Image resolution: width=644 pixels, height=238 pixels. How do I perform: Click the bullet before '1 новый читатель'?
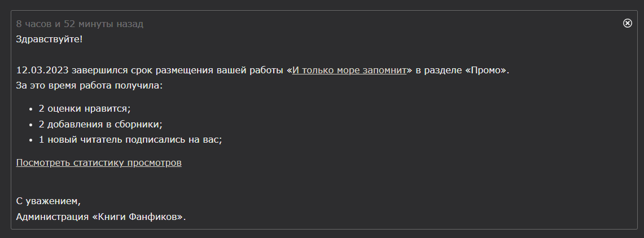coord(31,140)
